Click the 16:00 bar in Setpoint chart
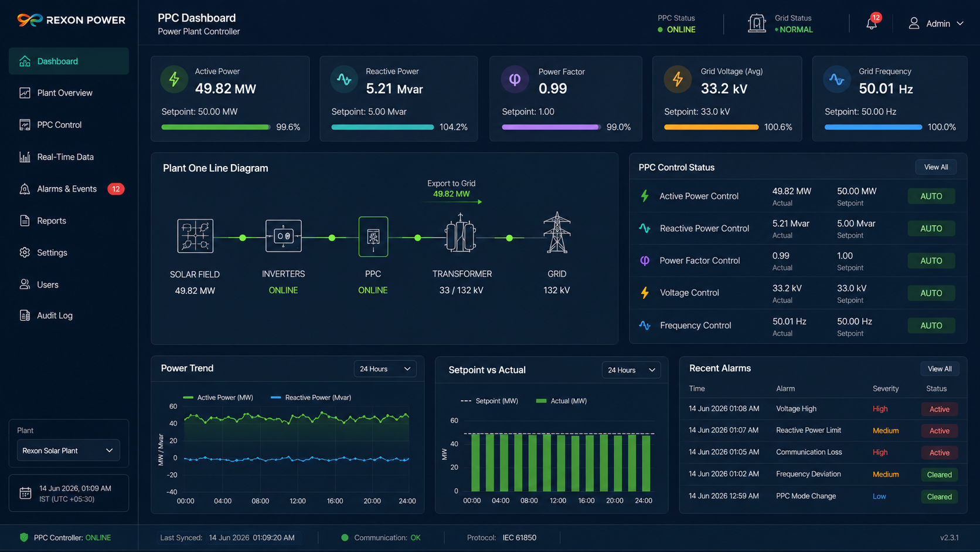Viewport: 980px width, 552px height. 590,463
